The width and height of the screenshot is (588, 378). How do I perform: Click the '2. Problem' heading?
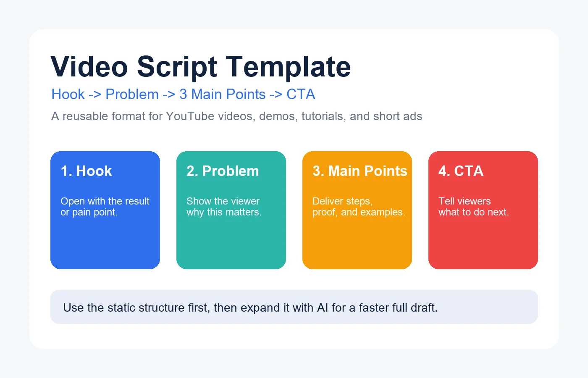[223, 171]
